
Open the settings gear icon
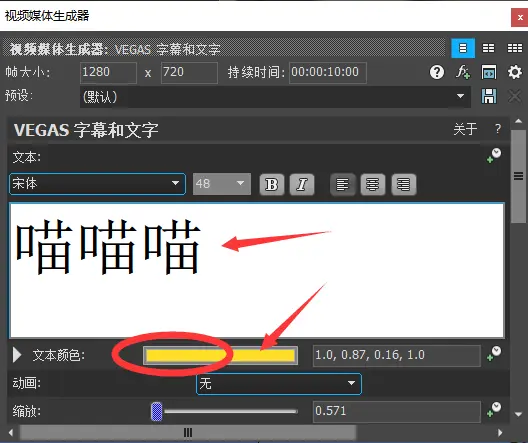pyautogui.click(x=515, y=72)
